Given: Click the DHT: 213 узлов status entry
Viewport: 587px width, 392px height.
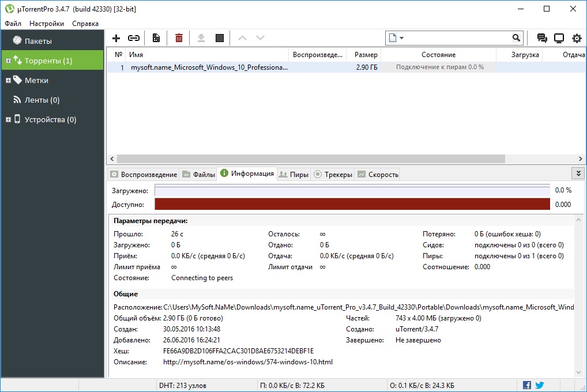Looking at the screenshot, I should pyautogui.click(x=183, y=385).
